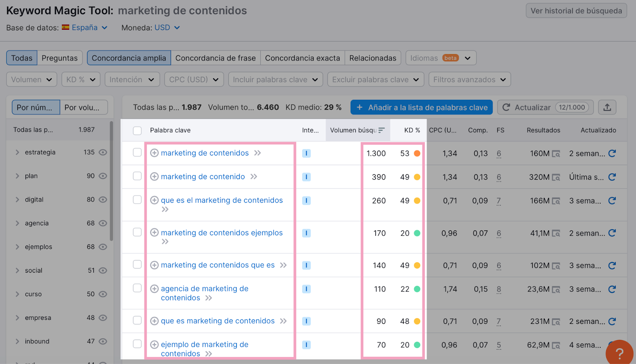Screen dimensions: 636x364
Task: Open Incluir palabras clave dropdown
Action: (275, 79)
